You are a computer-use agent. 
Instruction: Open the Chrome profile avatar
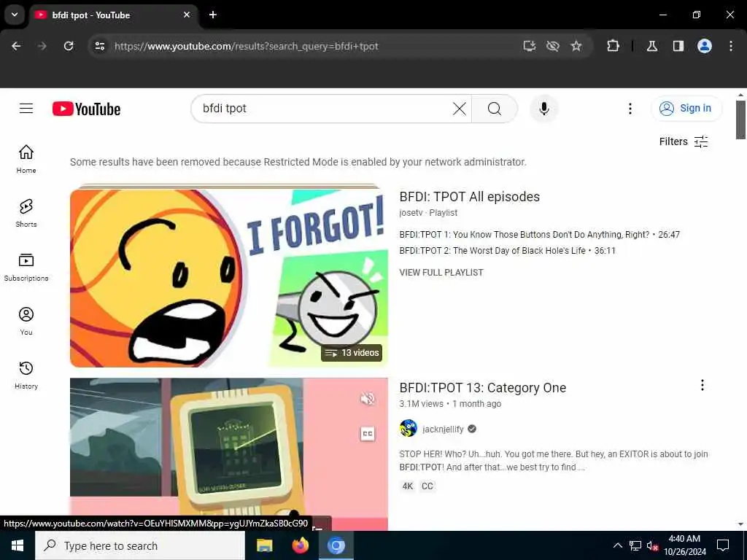pyautogui.click(x=704, y=46)
